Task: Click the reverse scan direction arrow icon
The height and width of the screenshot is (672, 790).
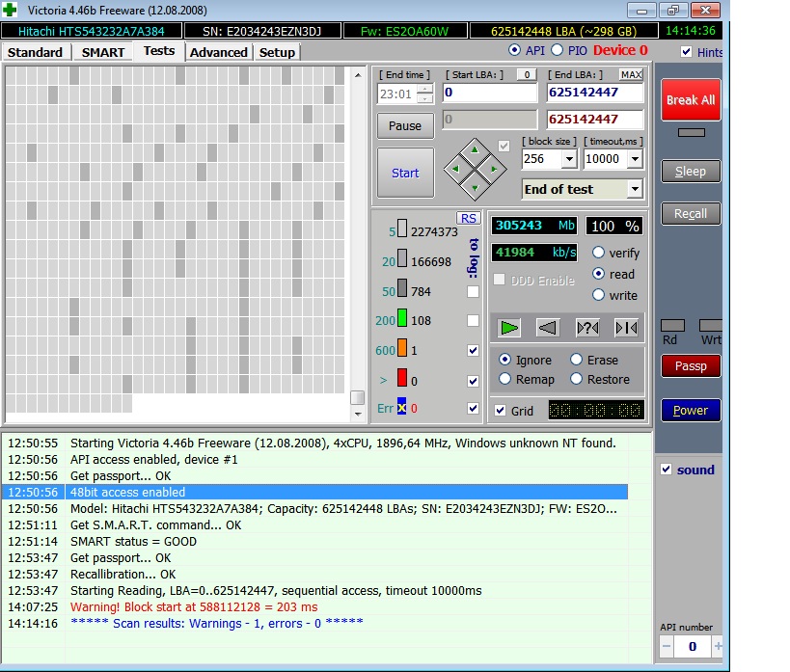Action: [x=548, y=328]
